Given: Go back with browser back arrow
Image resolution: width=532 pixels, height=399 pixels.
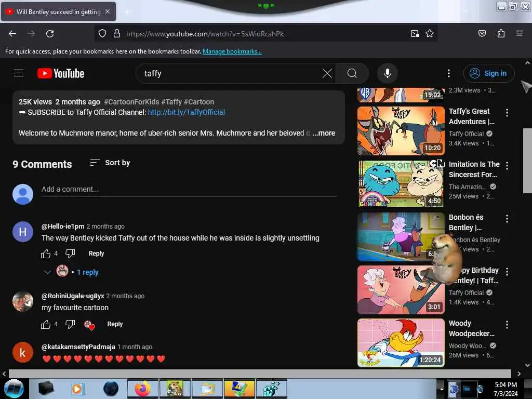Looking at the screenshot, I should [x=12, y=34].
